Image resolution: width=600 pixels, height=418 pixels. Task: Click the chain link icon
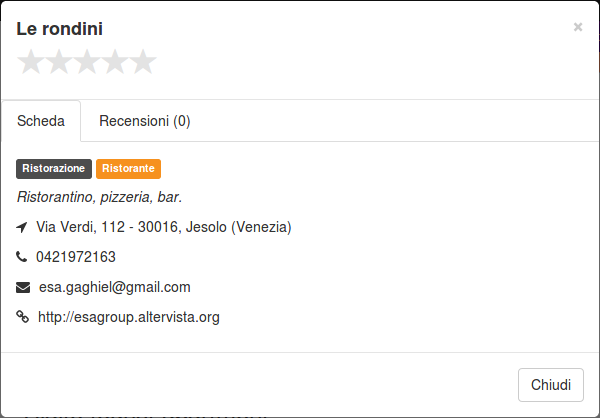click(23, 317)
